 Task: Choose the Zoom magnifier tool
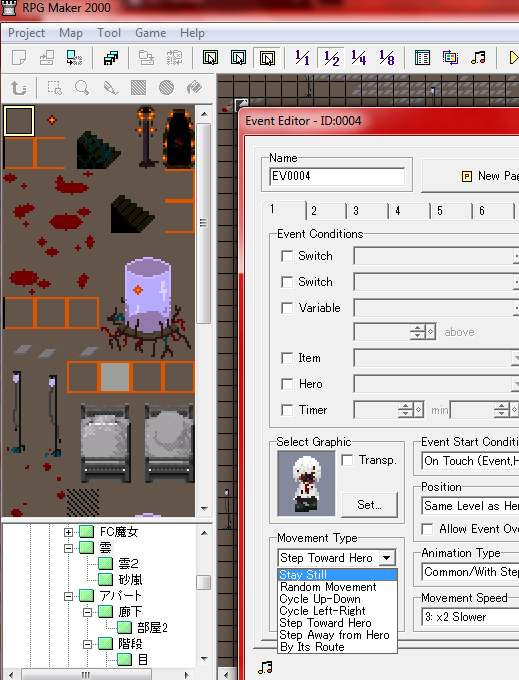tap(82, 88)
